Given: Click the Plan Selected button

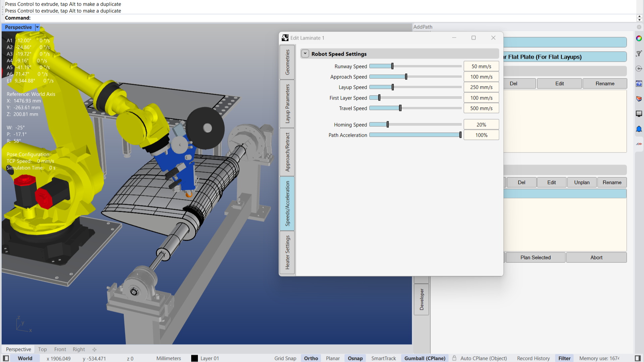Looking at the screenshot, I should tap(535, 257).
